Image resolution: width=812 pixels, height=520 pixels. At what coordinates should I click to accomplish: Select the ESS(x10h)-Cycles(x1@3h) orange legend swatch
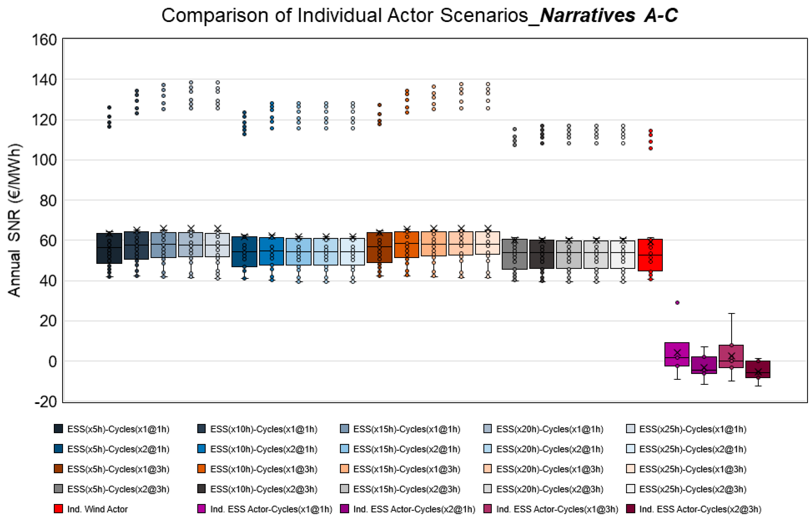201,469
